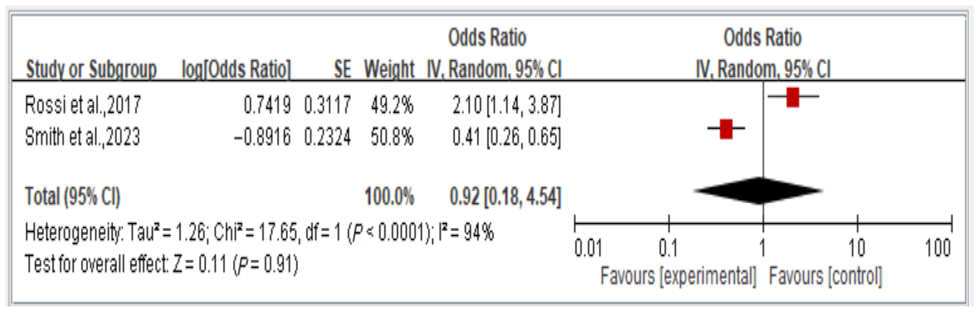Select the "Weight" column header
The height and width of the screenshot is (313, 980).
pos(389,70)
